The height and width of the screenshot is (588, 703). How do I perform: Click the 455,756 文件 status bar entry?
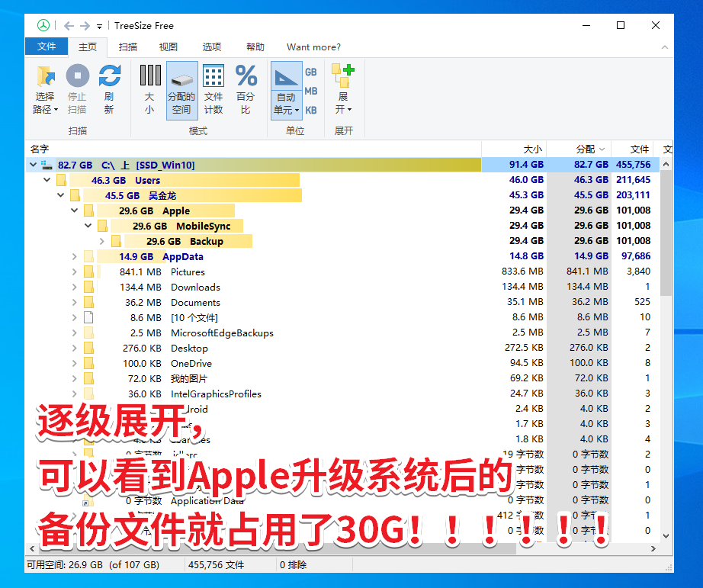click(216, 564)
